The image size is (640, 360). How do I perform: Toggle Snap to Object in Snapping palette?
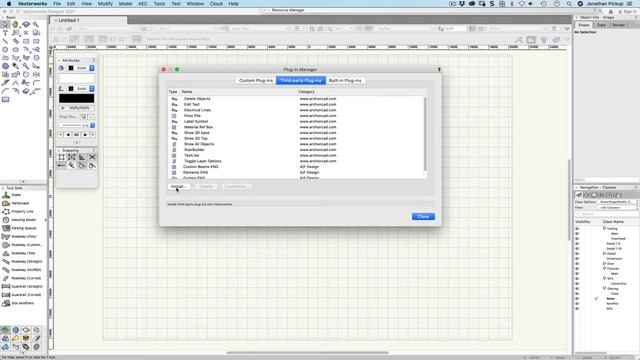click(71, 157)
